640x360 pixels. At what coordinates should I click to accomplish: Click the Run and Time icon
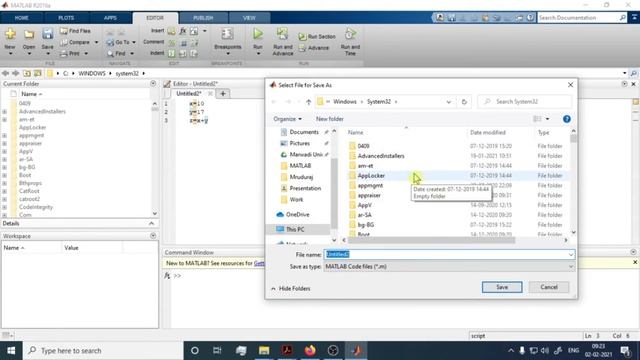[350, 34]
